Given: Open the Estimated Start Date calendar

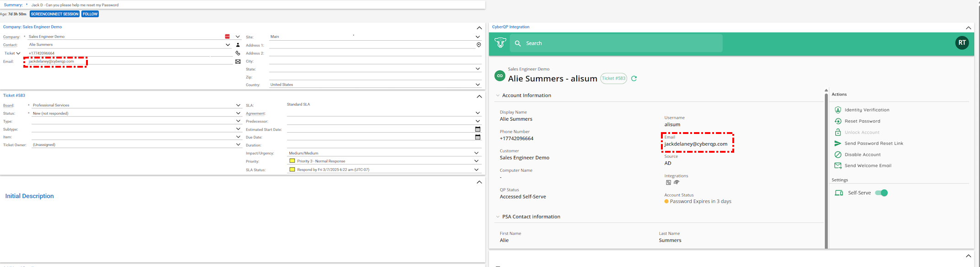Looking at the screenshot, I should click(x=477, y=129).
